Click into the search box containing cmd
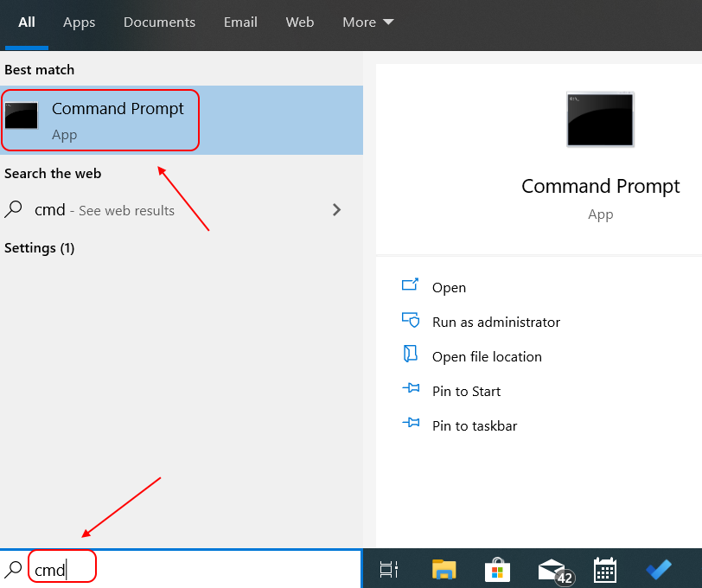Screen dimensions: 702x588 (x=181, y=570)
